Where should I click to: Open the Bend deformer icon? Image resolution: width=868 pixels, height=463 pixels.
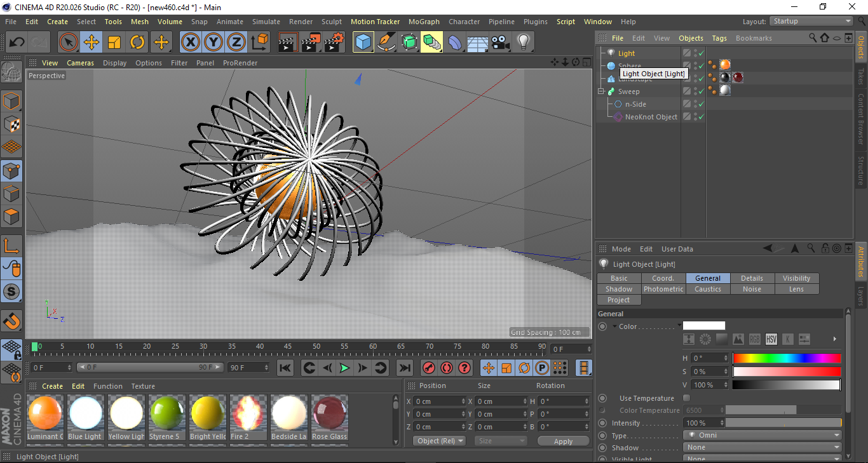tap(455, 43)
